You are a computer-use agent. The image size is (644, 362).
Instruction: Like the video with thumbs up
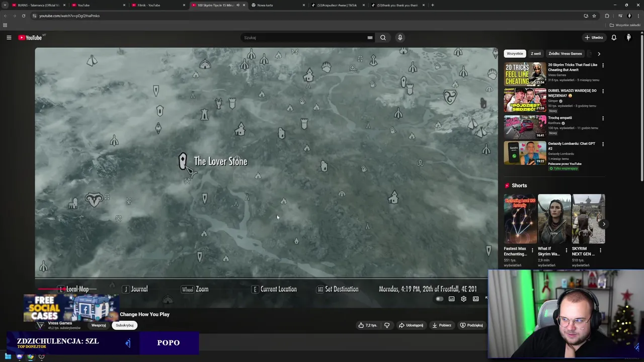click(367, 325)
